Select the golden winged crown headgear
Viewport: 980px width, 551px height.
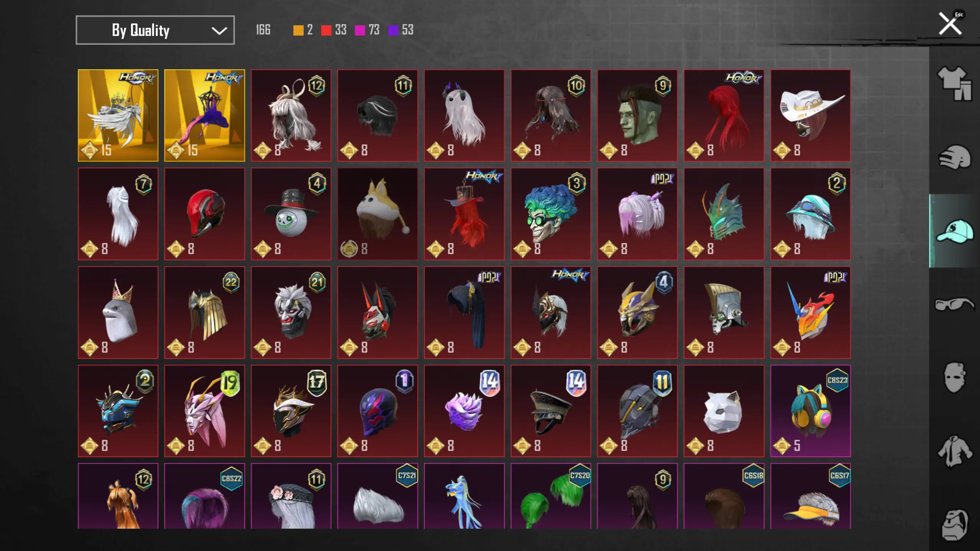pos(118,115)
